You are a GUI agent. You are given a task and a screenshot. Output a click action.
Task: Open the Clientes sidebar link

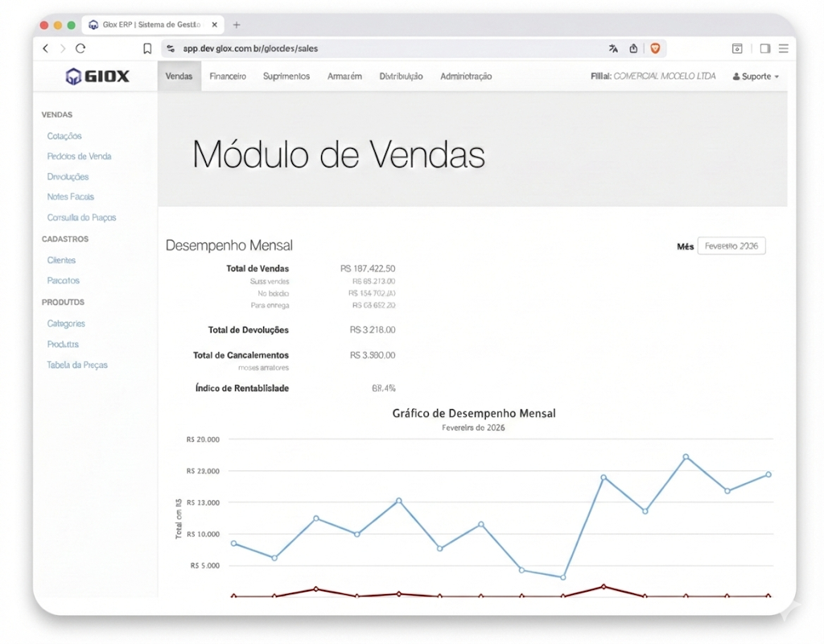61,260
